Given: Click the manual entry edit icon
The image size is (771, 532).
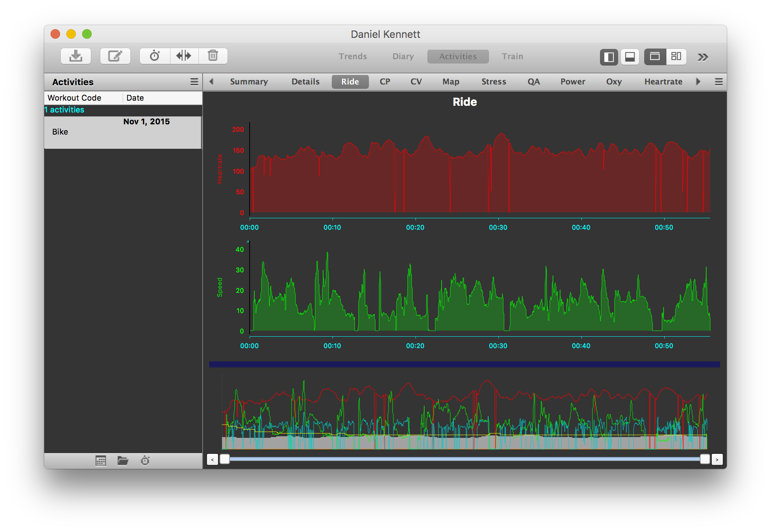Looking at the screenshot, I should click(115, 56).
